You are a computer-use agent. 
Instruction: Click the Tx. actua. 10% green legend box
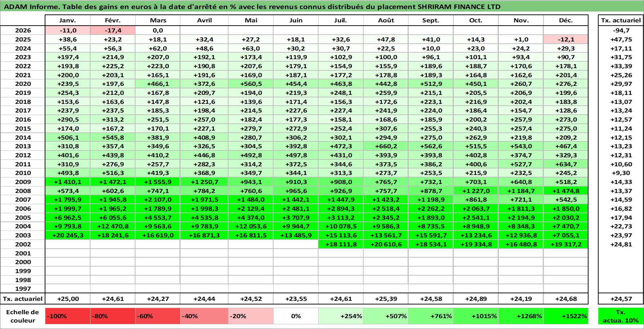click(x=621, y=316)
